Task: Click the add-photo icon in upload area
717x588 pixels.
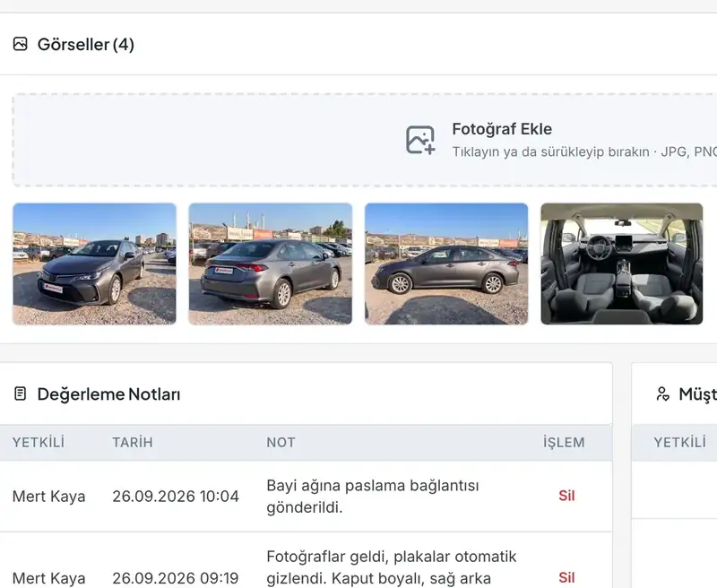Action: (420, 140)
